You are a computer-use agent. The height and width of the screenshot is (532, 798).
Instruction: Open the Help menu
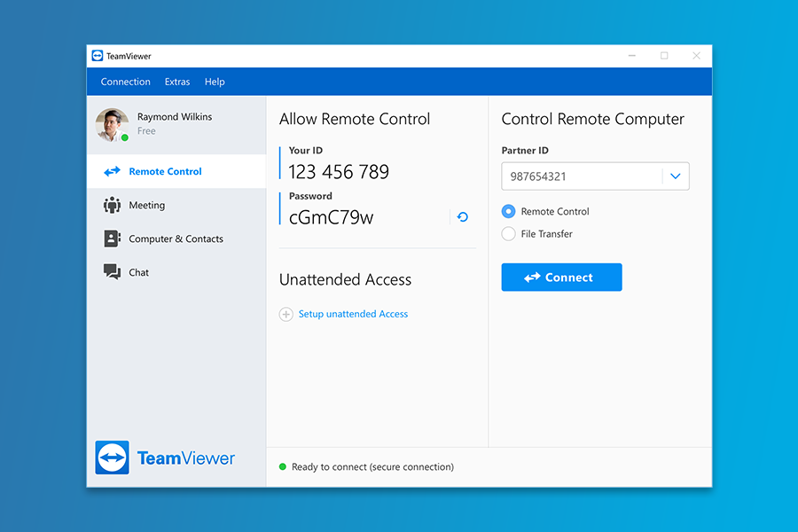click(x=215, y=82)
